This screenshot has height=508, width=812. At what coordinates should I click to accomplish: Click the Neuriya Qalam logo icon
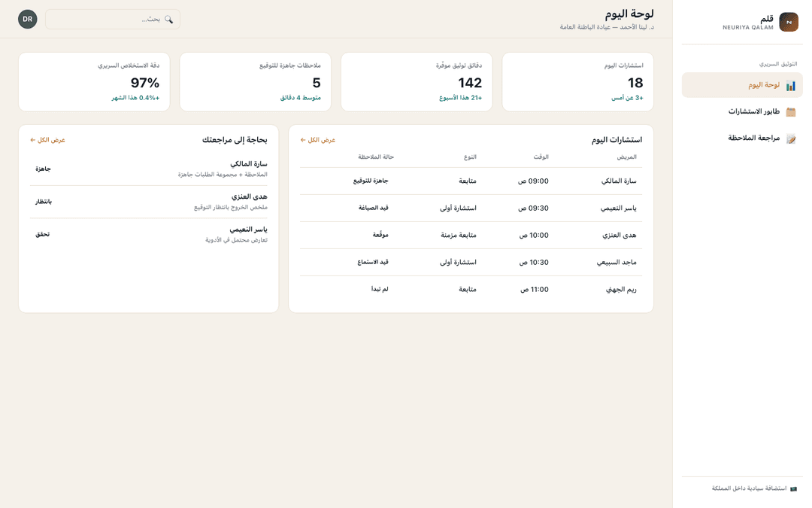788,23
